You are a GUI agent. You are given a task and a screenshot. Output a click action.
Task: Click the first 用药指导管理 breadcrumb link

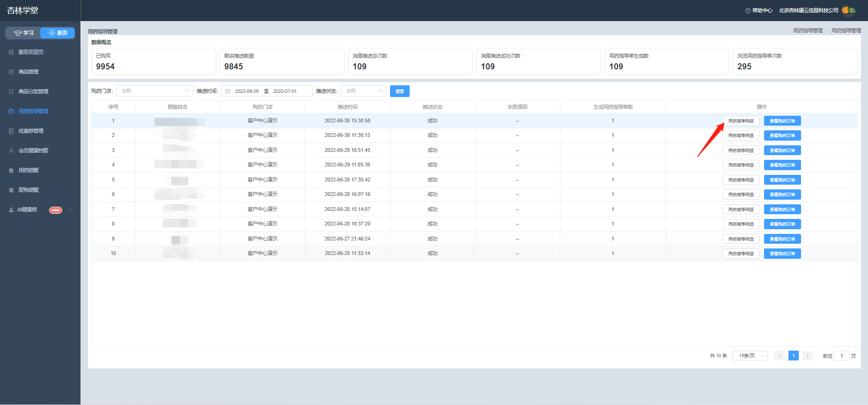tap(808, 30)
